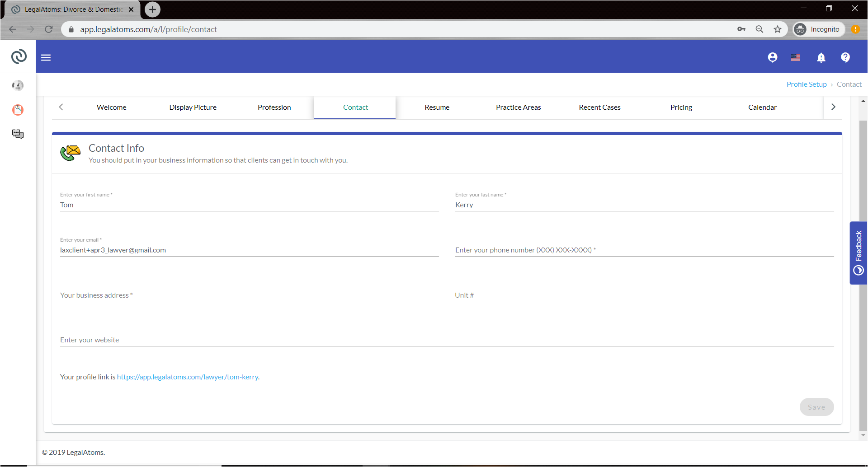The width and height of the screenshot is (868, 467).
Task: Click the scrollbar down arrow
Action: [x=863, y=435]
